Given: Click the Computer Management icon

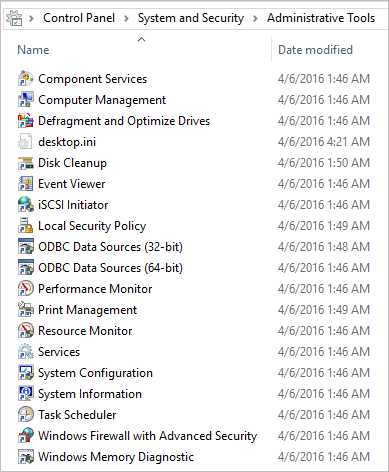Looking at the screenshot, I should pos(25,100).
